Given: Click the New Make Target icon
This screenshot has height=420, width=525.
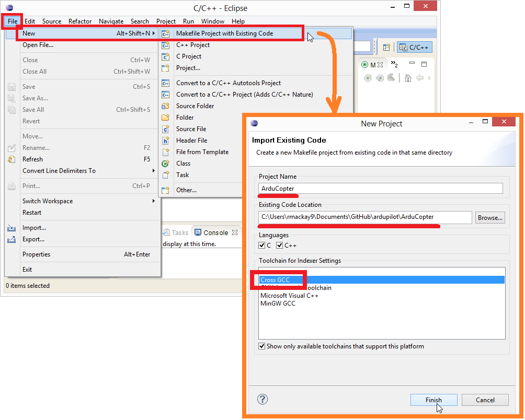Looking at the screenshot, I should (x=368, y=78).
